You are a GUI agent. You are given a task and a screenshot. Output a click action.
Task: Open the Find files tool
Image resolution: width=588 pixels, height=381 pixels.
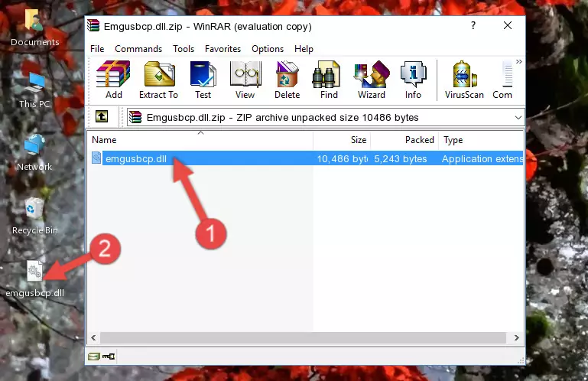(329, 80)
